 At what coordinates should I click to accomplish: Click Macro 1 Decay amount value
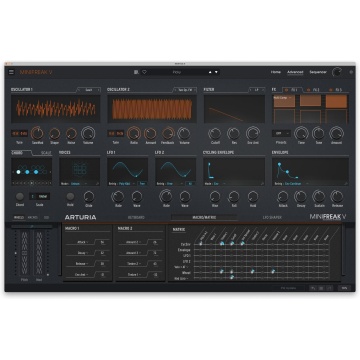pyautogui.click(x=102, y=253)
